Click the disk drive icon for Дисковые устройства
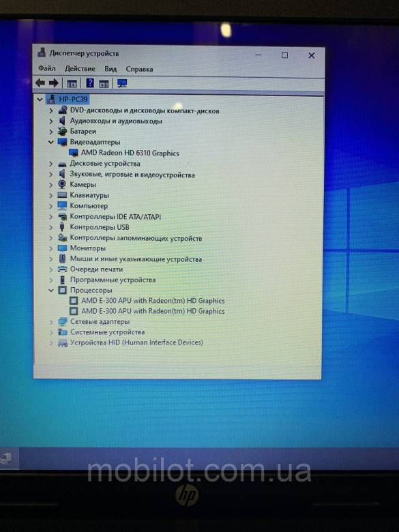The height and width of the screenshot is (532, 399). (x=62, y=164)
